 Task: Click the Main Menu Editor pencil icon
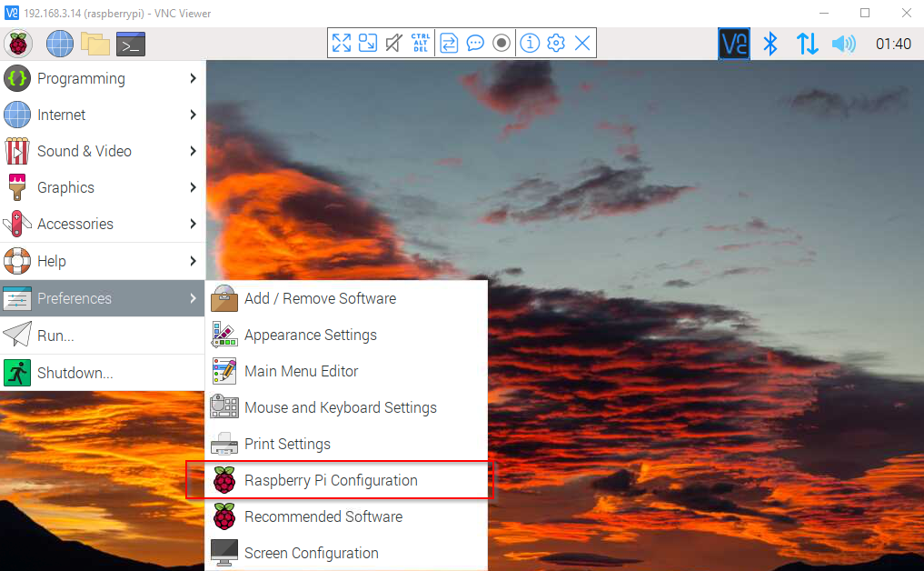[x=224, y=371]
